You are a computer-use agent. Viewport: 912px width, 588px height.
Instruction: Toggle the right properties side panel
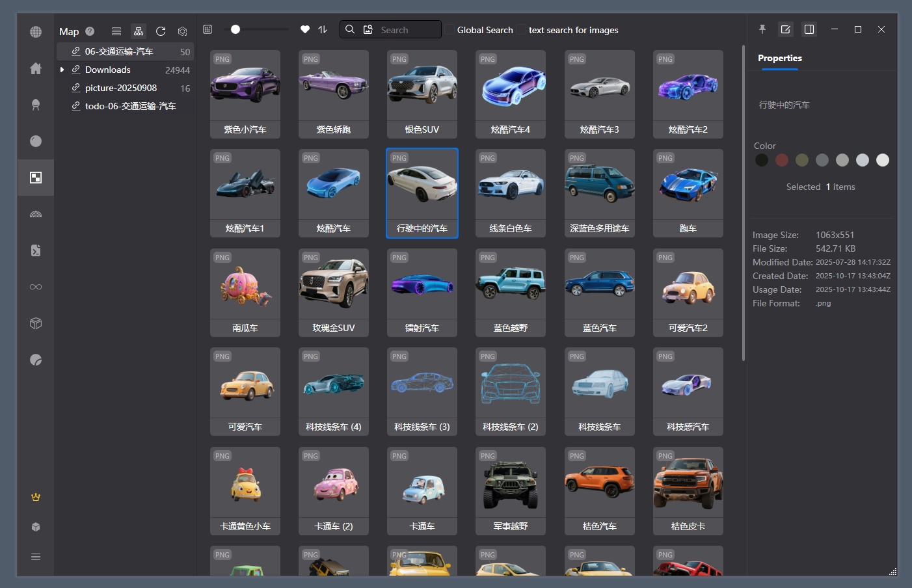coord(809,29)
